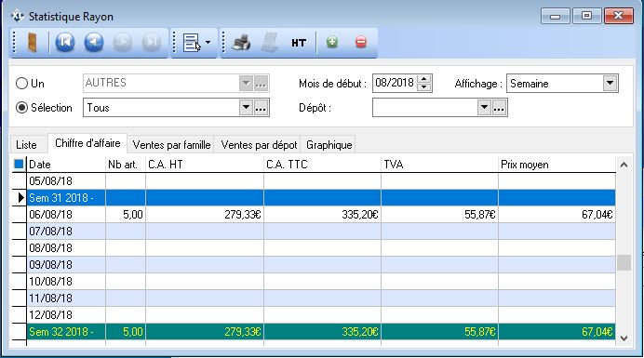Open Ventes par famille tab
644x358 pixels.
coord(171,145)
